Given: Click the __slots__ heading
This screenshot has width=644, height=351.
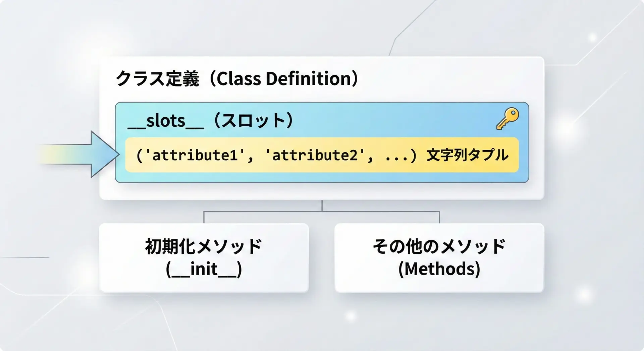Looking at the screenshot, I should (x=166, y=121).
